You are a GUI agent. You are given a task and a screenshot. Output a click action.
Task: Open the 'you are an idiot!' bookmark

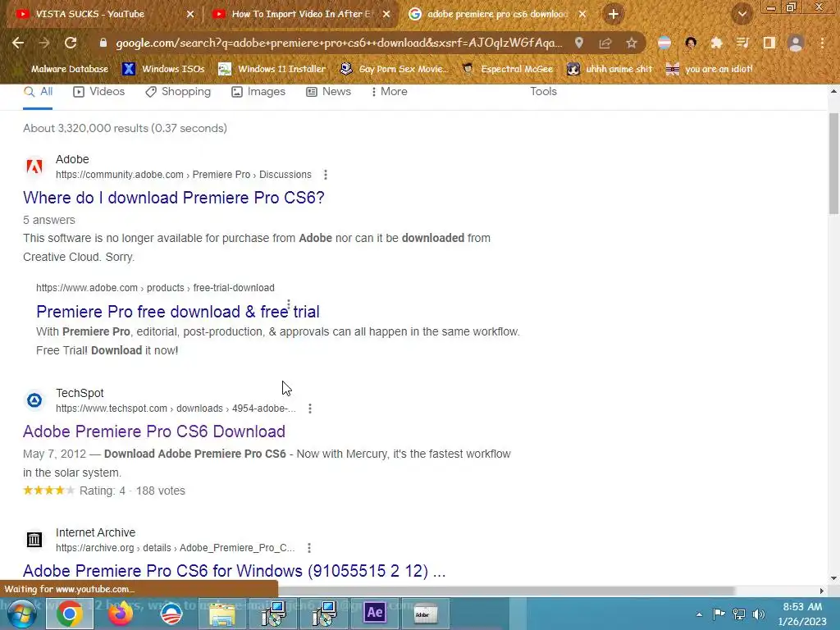(x=709, y=69)
